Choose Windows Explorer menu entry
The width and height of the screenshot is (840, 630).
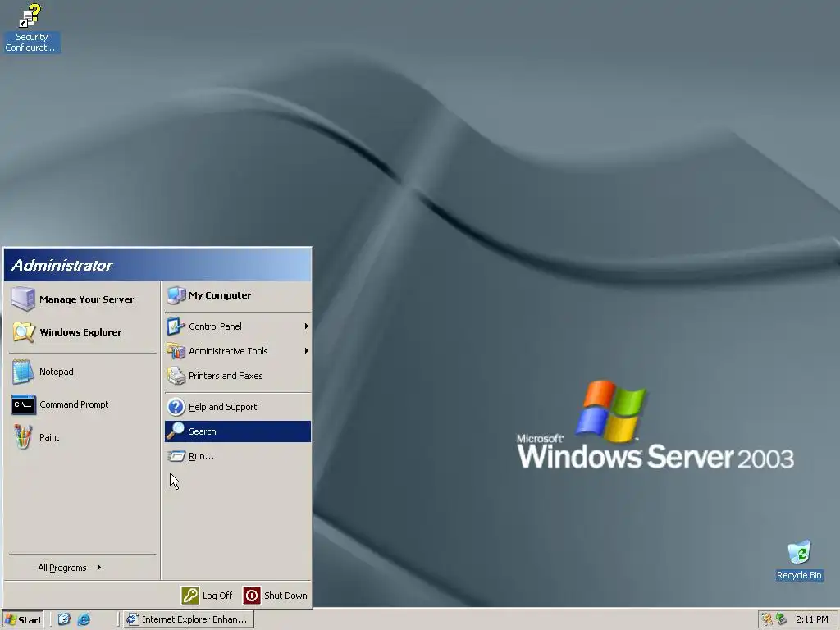pyautogui.click(x=83, y=332)
